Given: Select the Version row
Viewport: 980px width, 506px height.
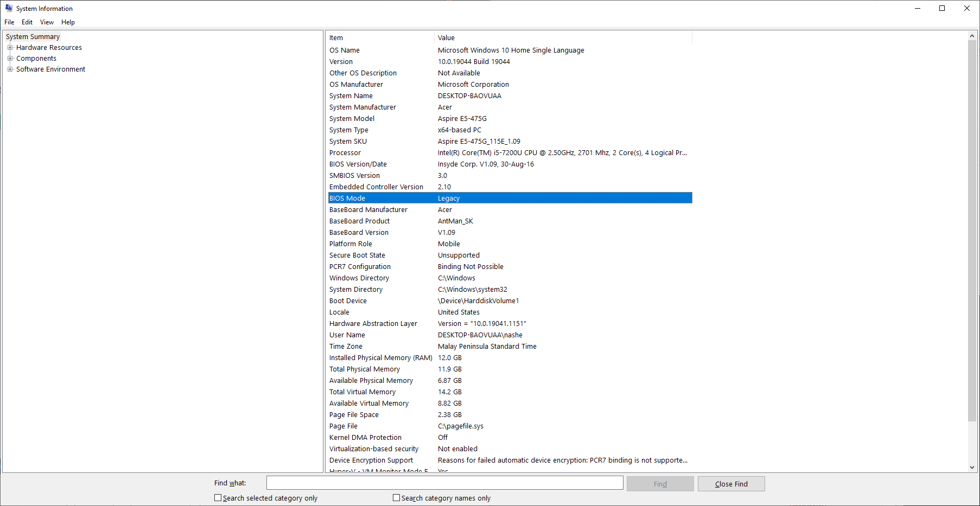Looking at the screenshot, I should pyautogui.click(x=510, y=62).
